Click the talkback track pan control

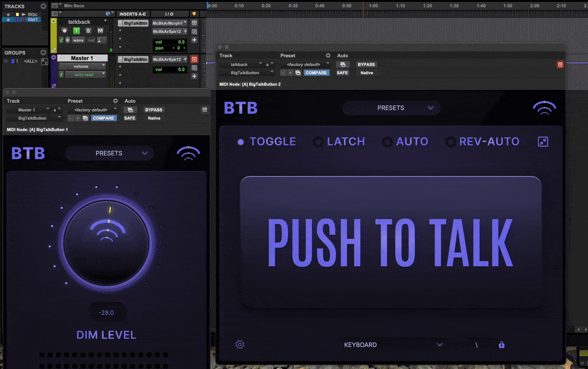tap(170, 48)
